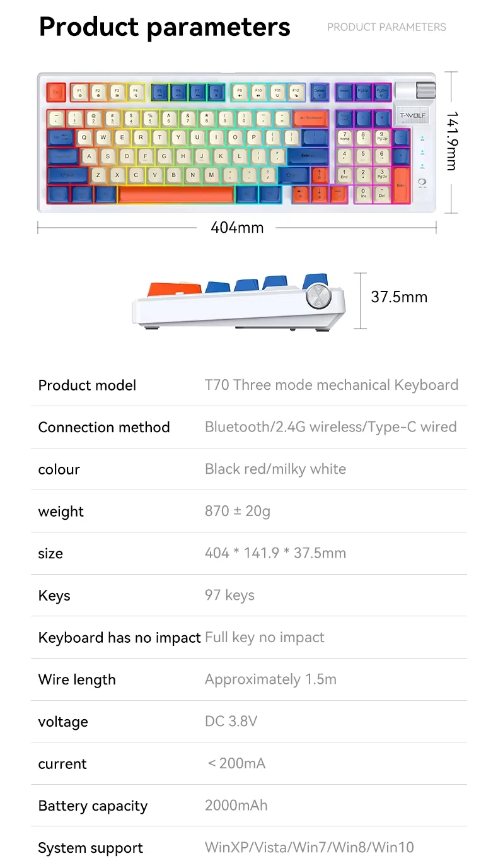Click the Battery capacity 2000mAh value

pyautogui.click(x=236, y=806)
